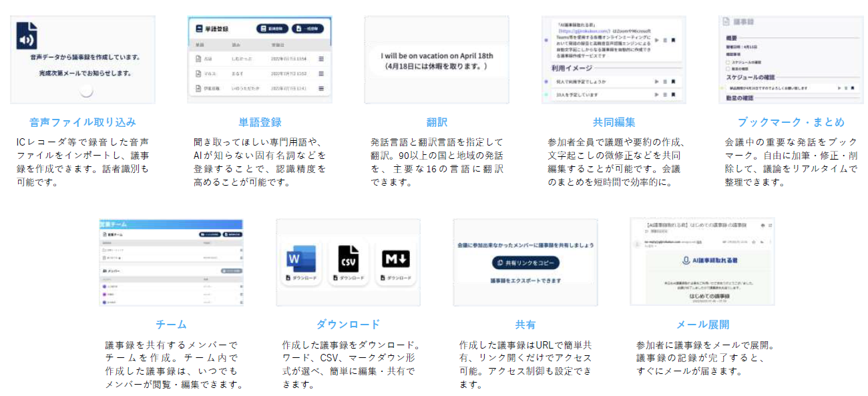Click the メール展開 heading

coord(702,325)
